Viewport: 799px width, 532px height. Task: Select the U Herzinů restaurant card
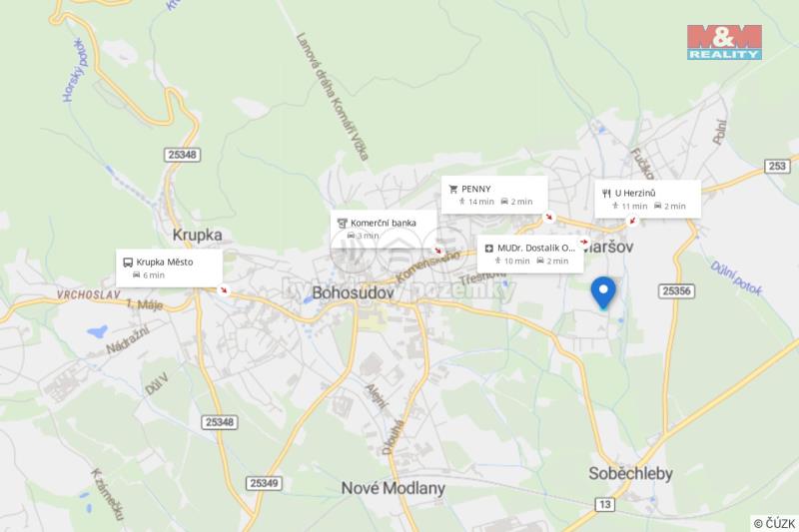[647, 199]
